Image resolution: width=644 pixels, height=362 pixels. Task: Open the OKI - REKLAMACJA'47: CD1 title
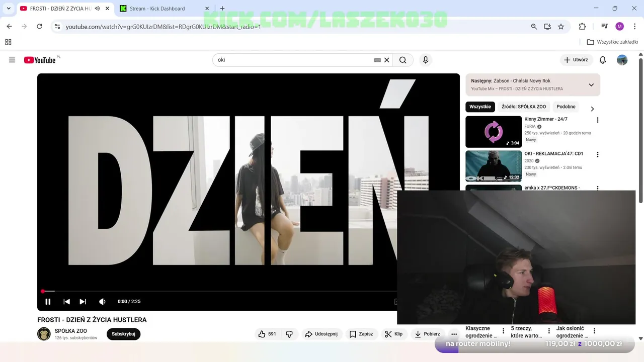pyautogui.click(x=554, y=154)
